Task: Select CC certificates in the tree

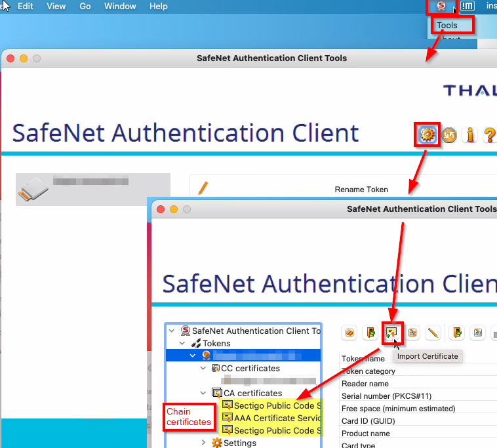Action: pyautogui.click(x=250, y=368)
